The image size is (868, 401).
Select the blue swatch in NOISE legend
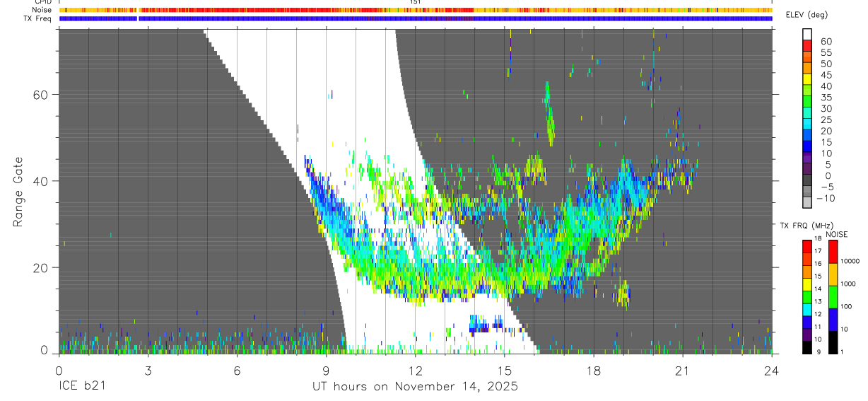[833, 320]
